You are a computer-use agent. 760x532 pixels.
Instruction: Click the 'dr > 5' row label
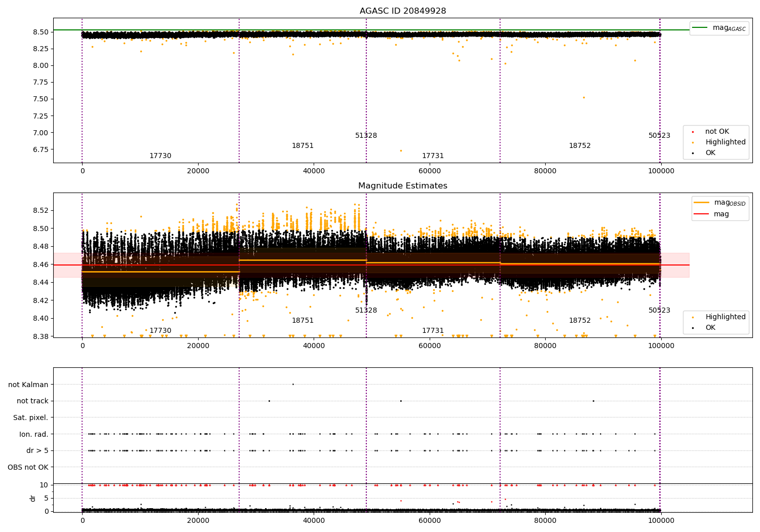click(x=37, y=451)
